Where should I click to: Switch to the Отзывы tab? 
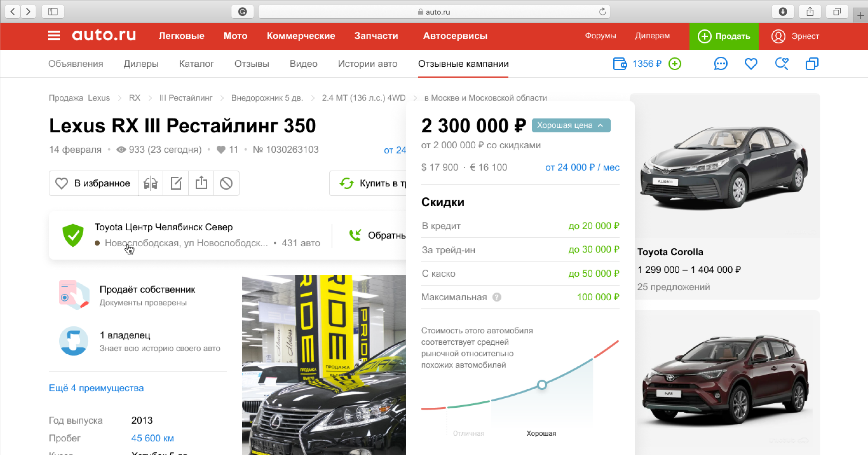252,64
